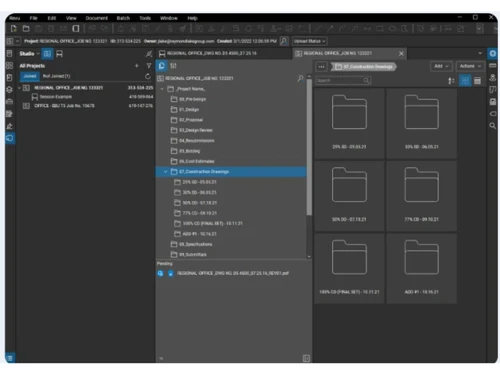This screenshot has width=500, height=375.
Task: Click the single page view toolbar icon
Action: [x=76, y=29]
